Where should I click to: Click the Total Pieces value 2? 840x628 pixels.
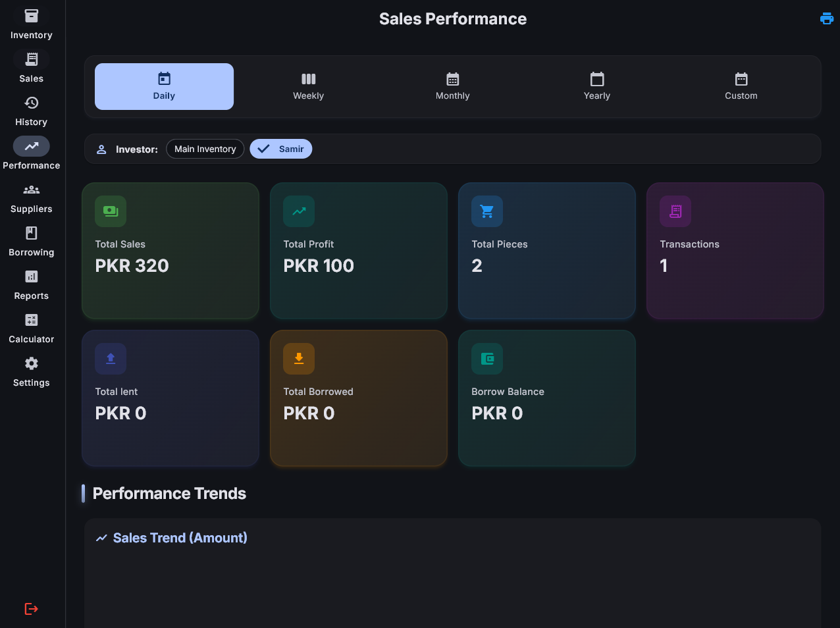(477, 265)
